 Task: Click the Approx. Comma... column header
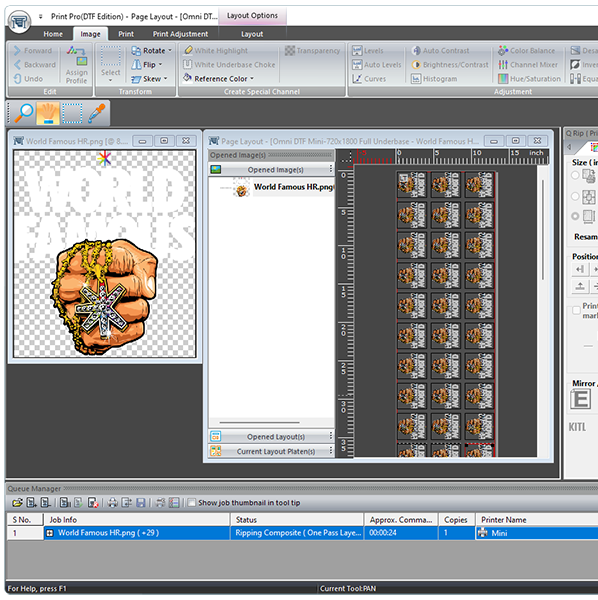pos(401,520)
